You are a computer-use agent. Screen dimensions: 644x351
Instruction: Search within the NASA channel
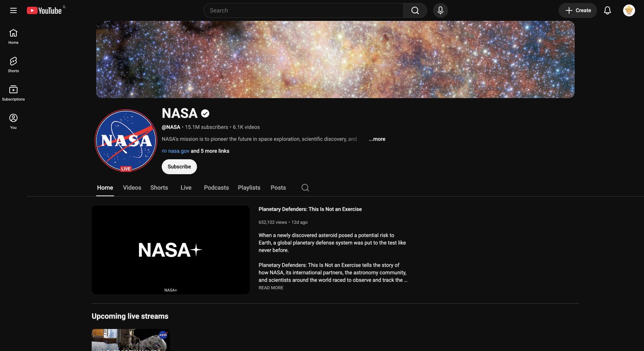[x=305, y=188]
